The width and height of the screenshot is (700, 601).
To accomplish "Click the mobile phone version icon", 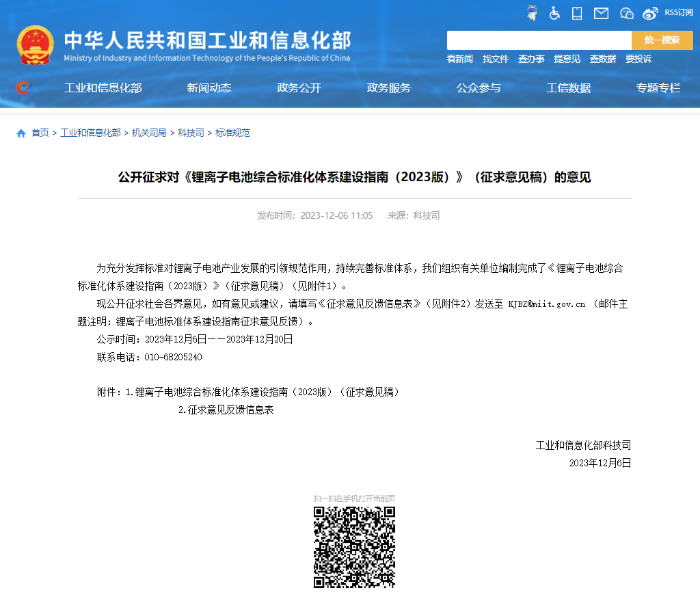I will pyautogui.click(x=577, y=13).
